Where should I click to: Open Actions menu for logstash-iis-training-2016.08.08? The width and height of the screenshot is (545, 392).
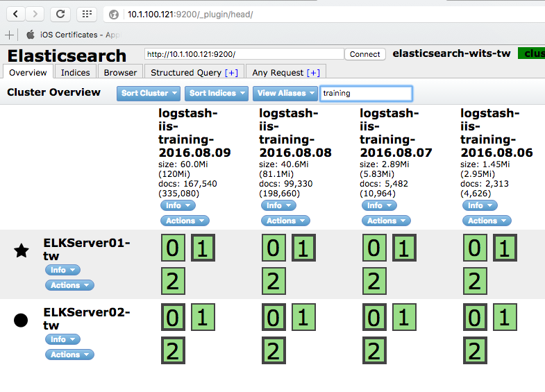point(286,221)
